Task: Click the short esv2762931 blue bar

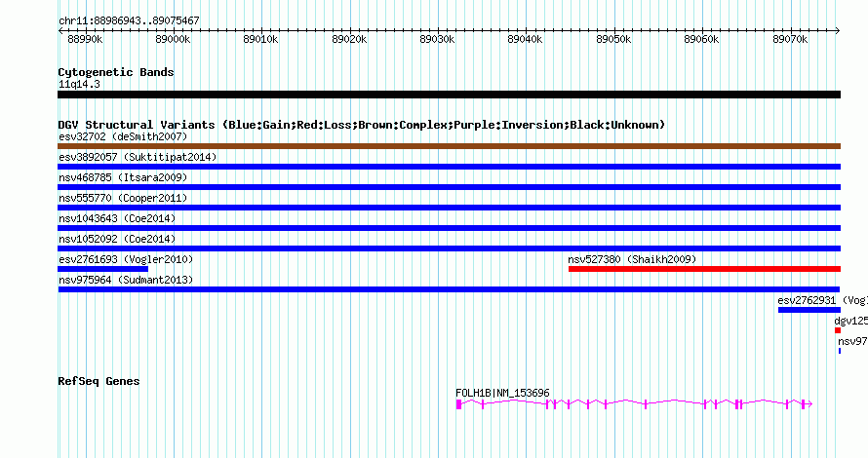Action: [809, 310]
